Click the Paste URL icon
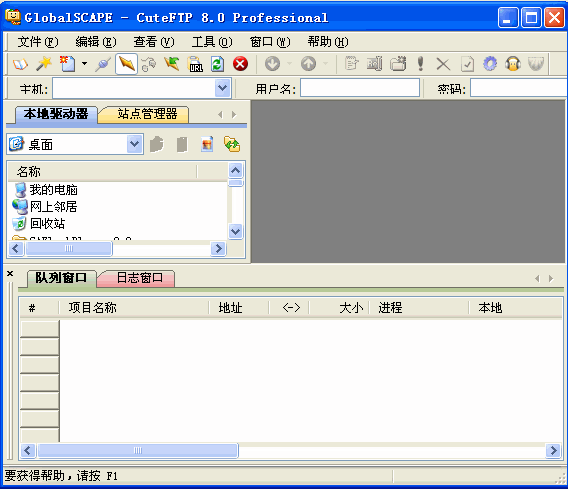 [195, 64]
